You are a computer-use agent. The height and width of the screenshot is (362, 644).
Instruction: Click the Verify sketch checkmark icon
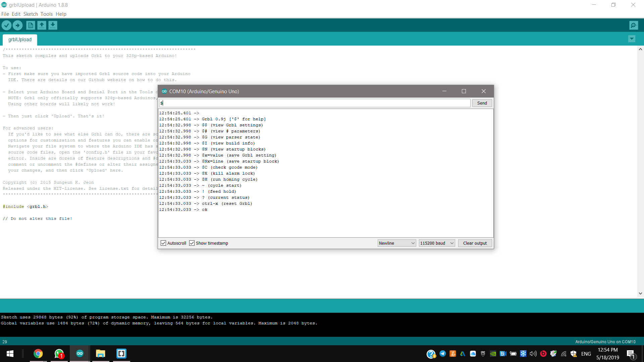tap(6, 25)
